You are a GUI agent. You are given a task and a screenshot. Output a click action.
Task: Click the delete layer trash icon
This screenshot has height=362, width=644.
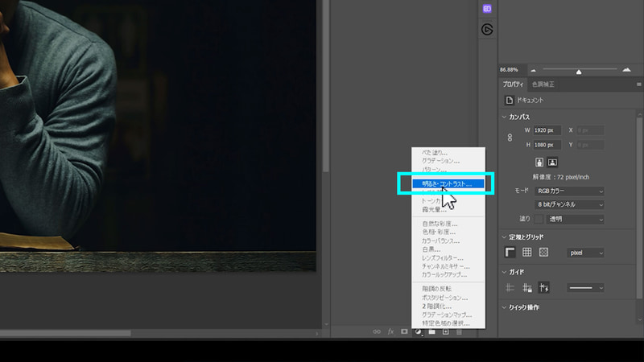[x=459, y=331]
